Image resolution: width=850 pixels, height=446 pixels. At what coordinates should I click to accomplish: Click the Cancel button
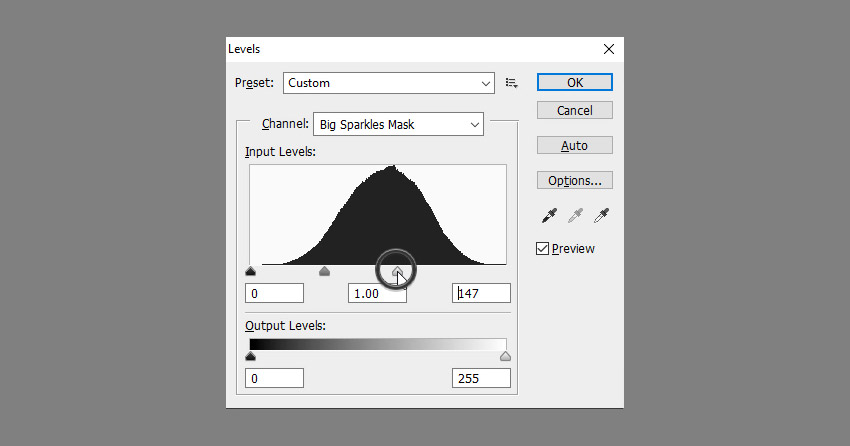coord(575,111)
